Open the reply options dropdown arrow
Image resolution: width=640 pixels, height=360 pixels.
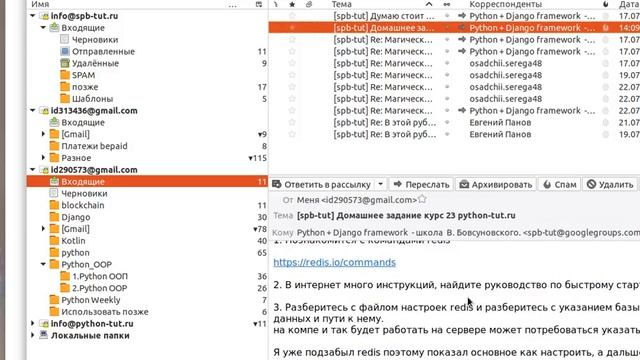click(x=380, y=184)
